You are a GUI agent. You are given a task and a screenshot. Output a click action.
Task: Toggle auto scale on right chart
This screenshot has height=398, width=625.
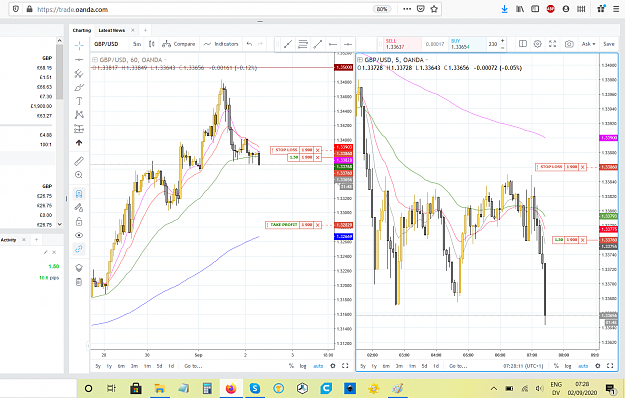point(583,366)
